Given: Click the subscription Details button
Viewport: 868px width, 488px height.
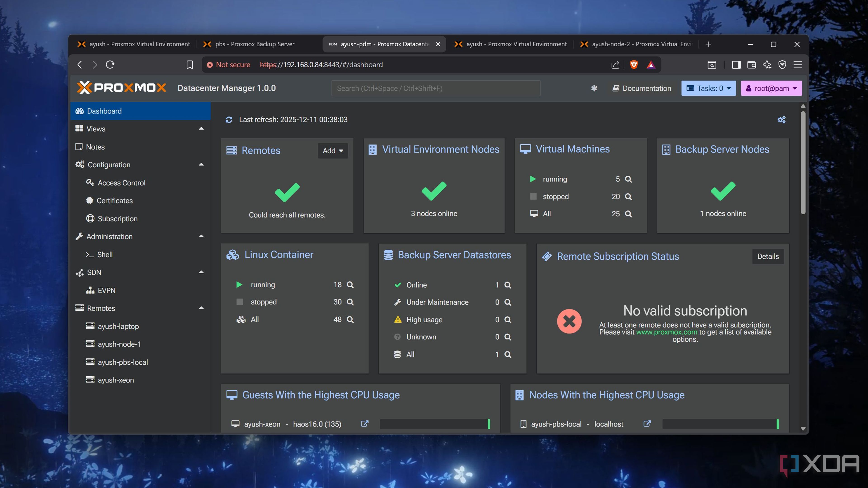Looking at the screenshot, I should coord(768,256).
